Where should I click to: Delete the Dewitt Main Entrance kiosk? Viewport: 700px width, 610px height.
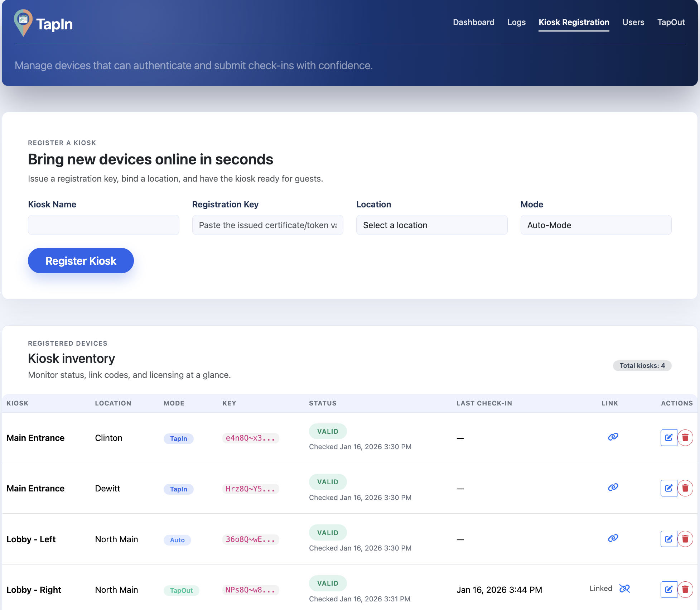pyautogui.click(x=685, y=488)
